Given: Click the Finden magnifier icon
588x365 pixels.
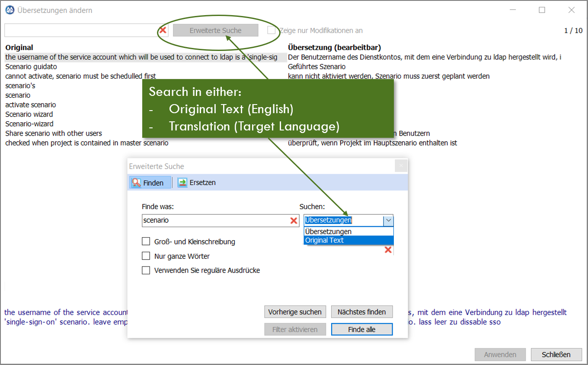Looking at the screenshot, I should tap(136, 183).
